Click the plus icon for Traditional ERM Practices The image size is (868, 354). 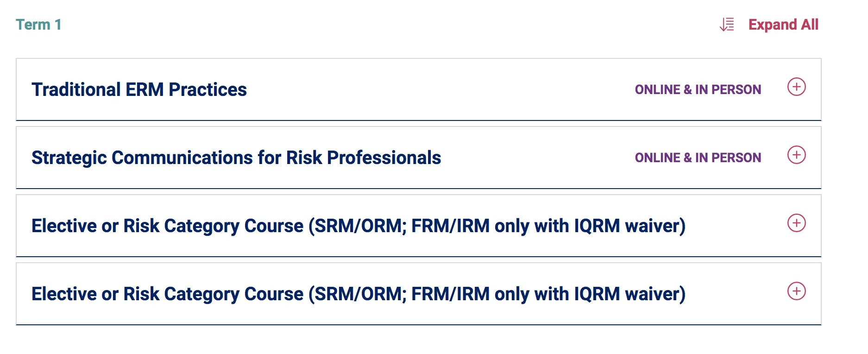point(796,87)
